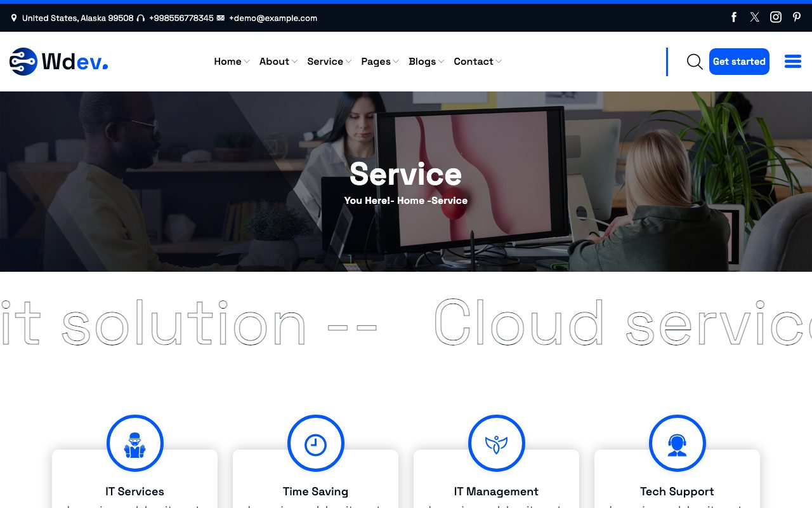This screenshot has width=812, height=508.
Task: Click the +998556778345 phone number
Action: tap(181, 18)
